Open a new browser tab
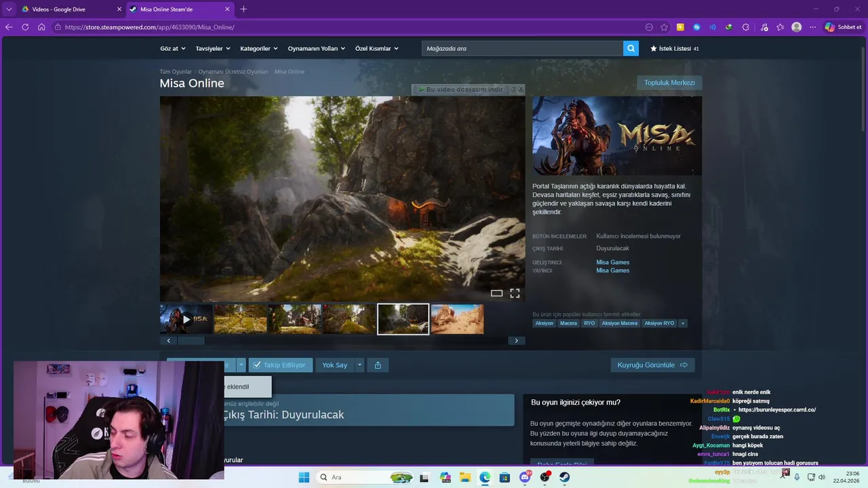 coord(243,9)
